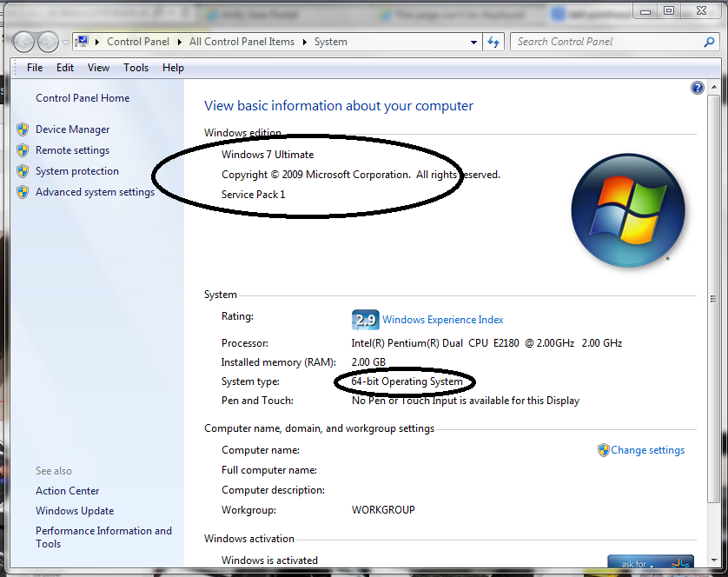Viewport: 728px width, 577px height.
Task: Click the shield icon beside Remote settings
Action: tap(22, 150)
